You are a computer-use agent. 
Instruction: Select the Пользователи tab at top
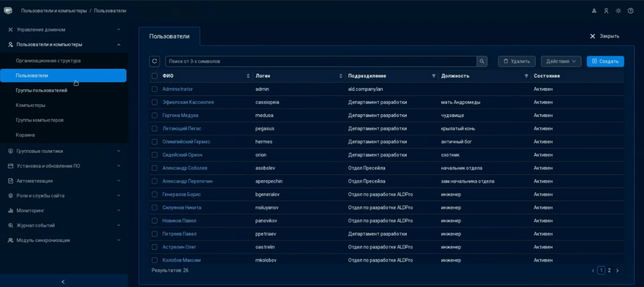pyautogui.click(x=169, y=36)
